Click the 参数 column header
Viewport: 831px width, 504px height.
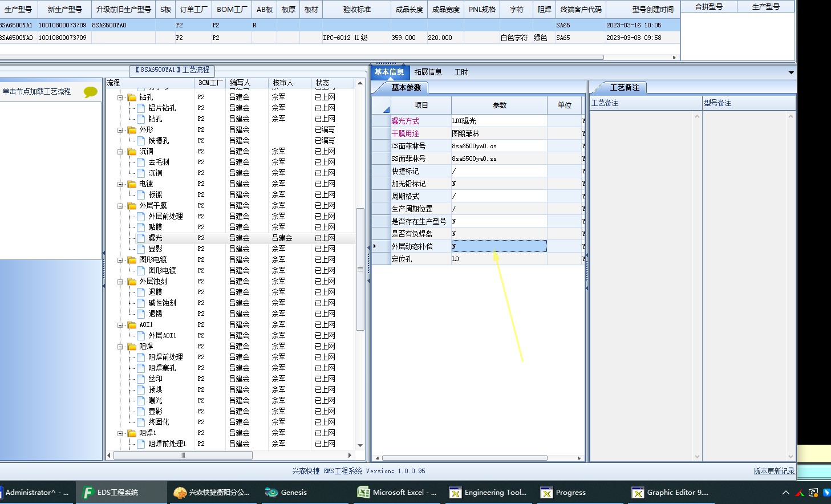click(499, 105)
